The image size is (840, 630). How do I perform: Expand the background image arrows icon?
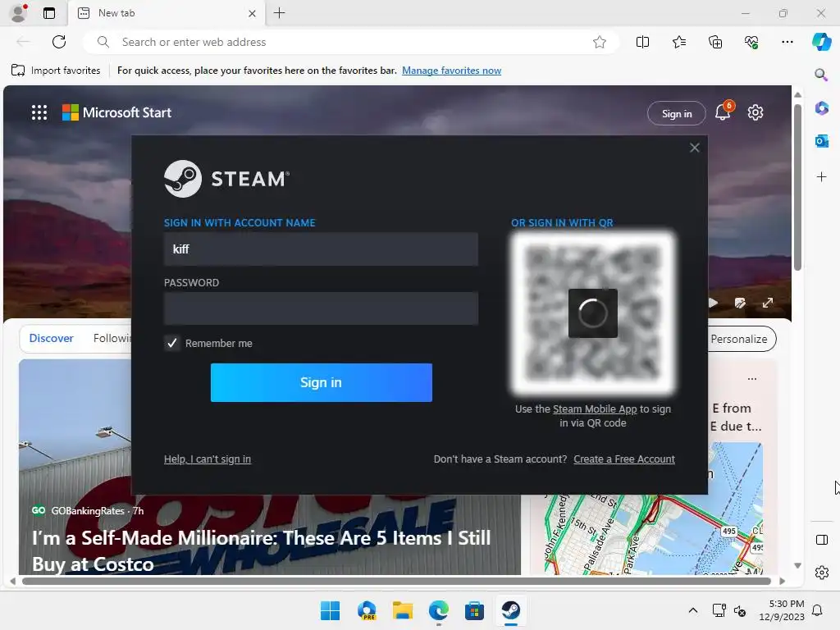click(768, 303)
